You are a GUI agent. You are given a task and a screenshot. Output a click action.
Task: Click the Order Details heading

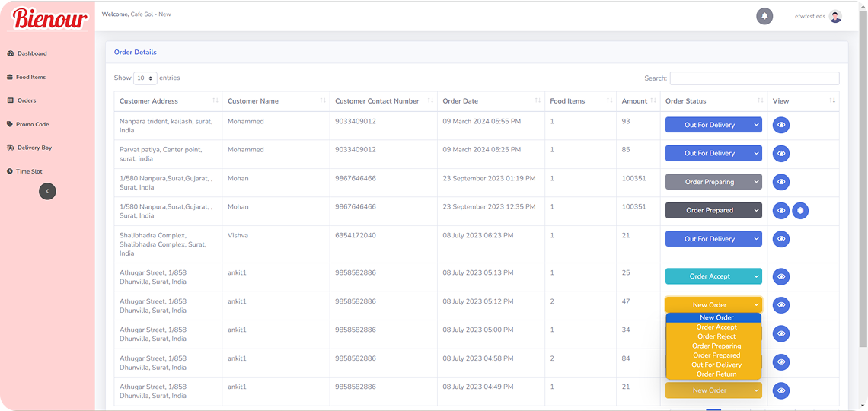[x=135, y=52]
